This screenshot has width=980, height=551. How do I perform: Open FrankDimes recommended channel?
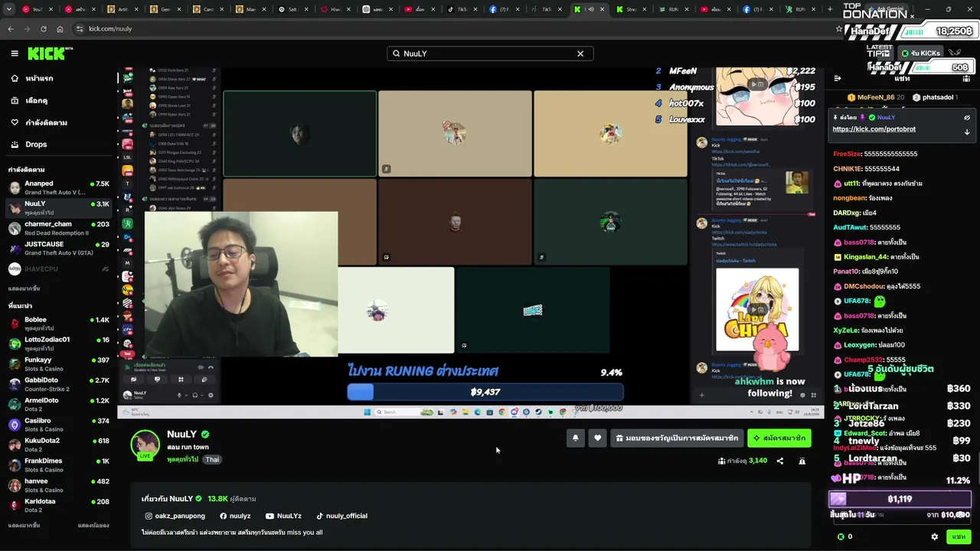pos(59,465)
